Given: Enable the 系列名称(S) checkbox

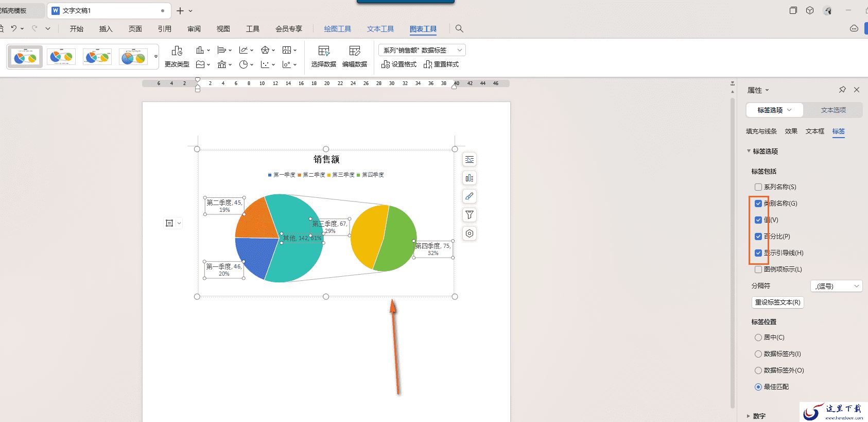Looking at the screenshot, I should point(758,187).
